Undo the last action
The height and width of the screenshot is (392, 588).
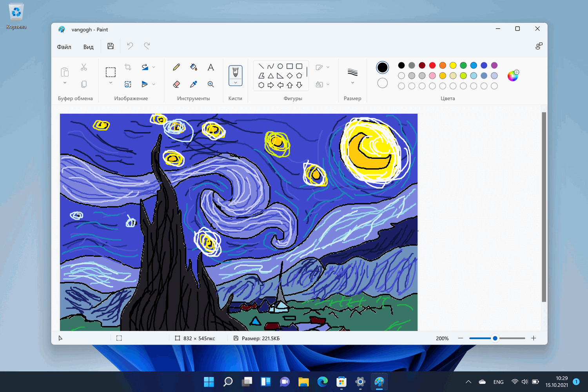pos(130,46)
